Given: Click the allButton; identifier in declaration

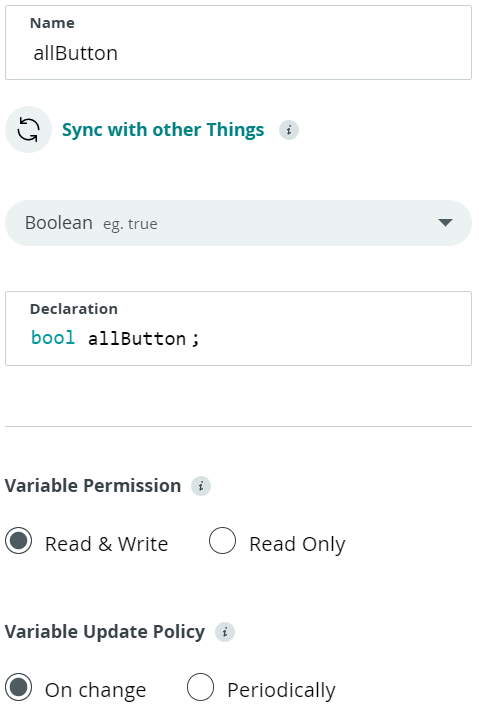Looking at the screenshot, I should tap(143, 339).
